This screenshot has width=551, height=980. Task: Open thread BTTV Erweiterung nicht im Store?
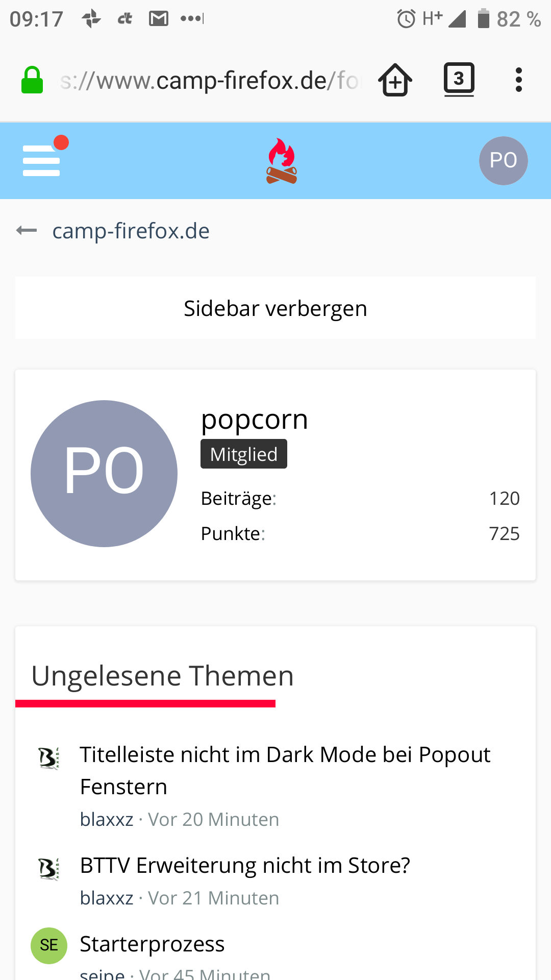245,866
